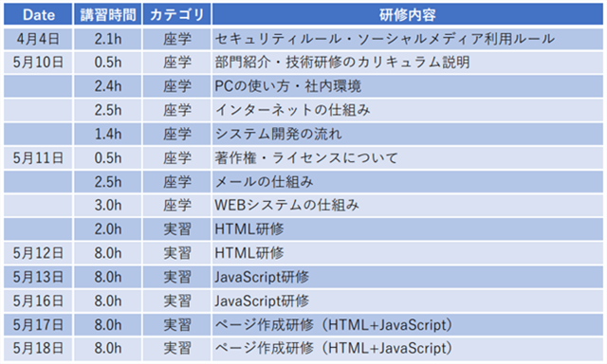The image size is (607, 364).
Task: Click the 研修内容 header cell
Action: 408,15
